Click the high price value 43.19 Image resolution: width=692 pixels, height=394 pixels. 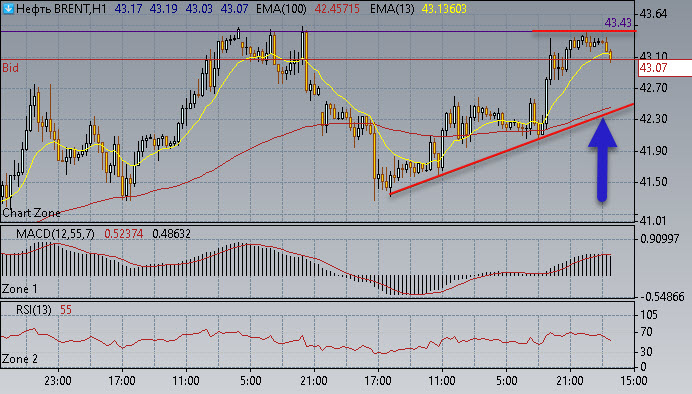tap(163, 9)
